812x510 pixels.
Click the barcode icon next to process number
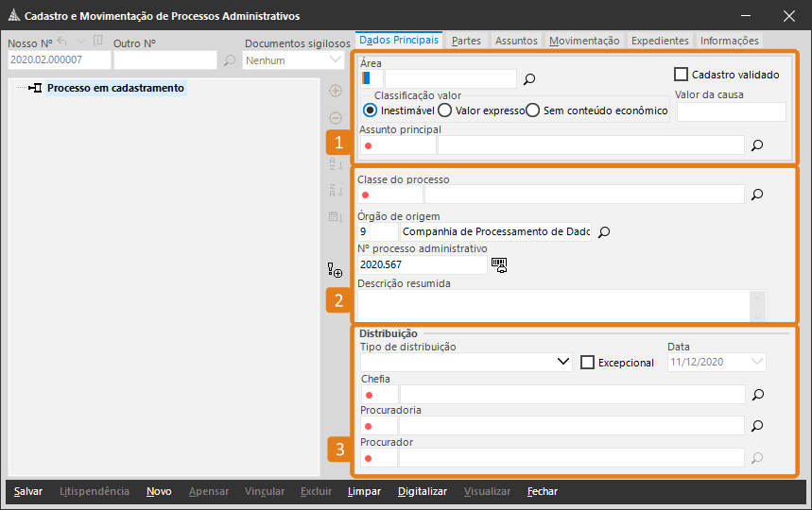pos(499,265)
